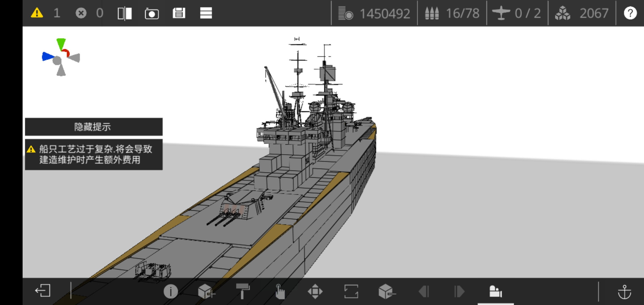Select the add block cube tool

click(206, 291)
